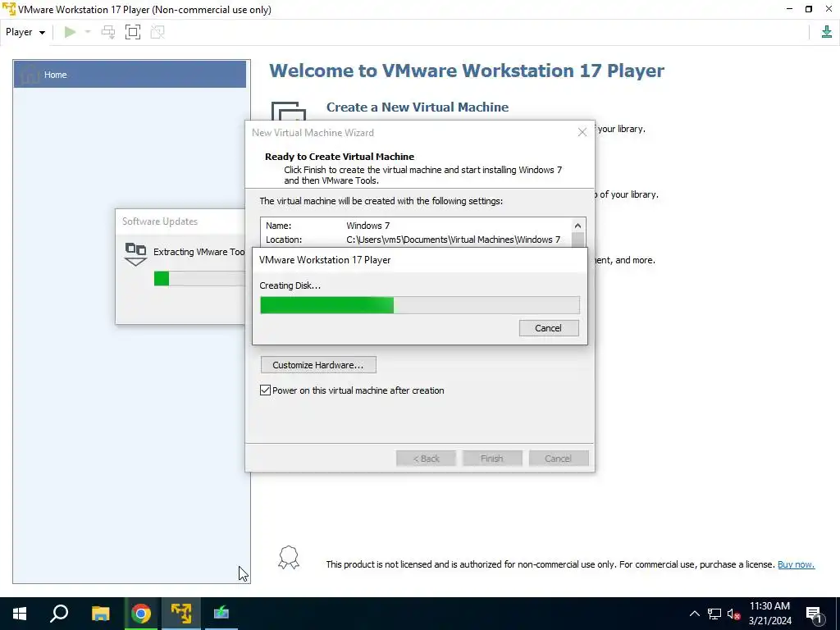Restore down the VMware Player window
Viewport: 840px width, 630px height.
(809, 9)
